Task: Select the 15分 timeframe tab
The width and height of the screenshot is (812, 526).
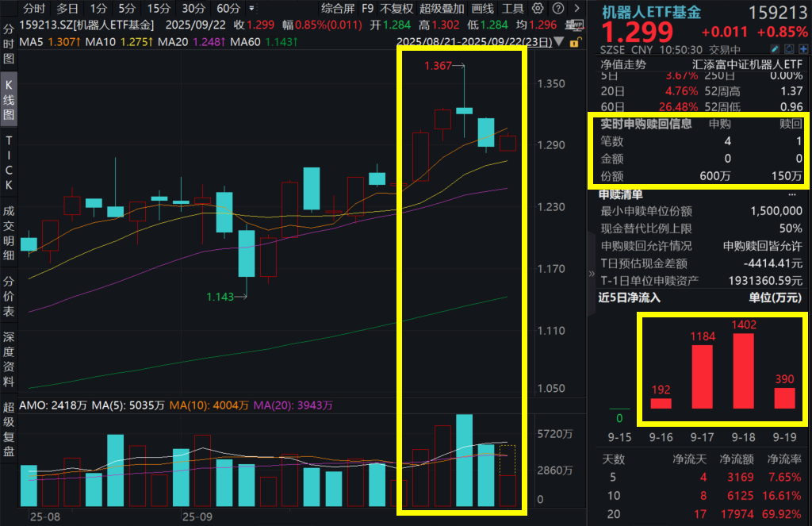Action: click(159, 9)
